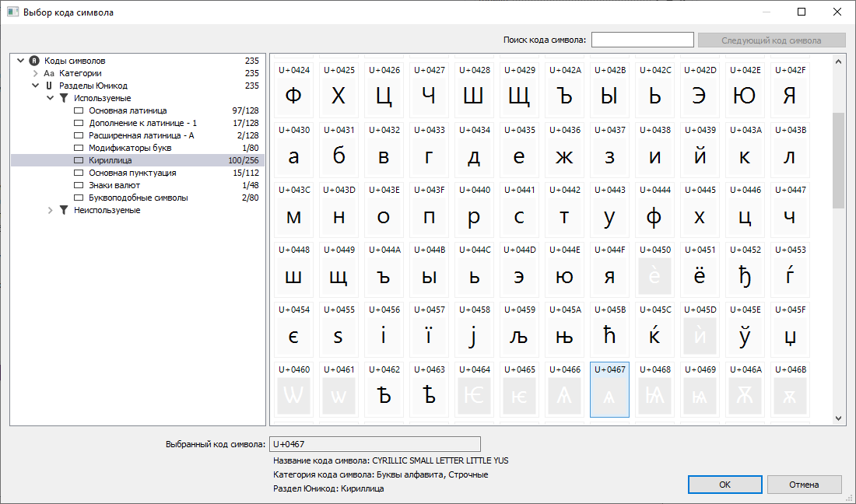
Task: Select glyph U+045F џ
Action: point(790,330)
